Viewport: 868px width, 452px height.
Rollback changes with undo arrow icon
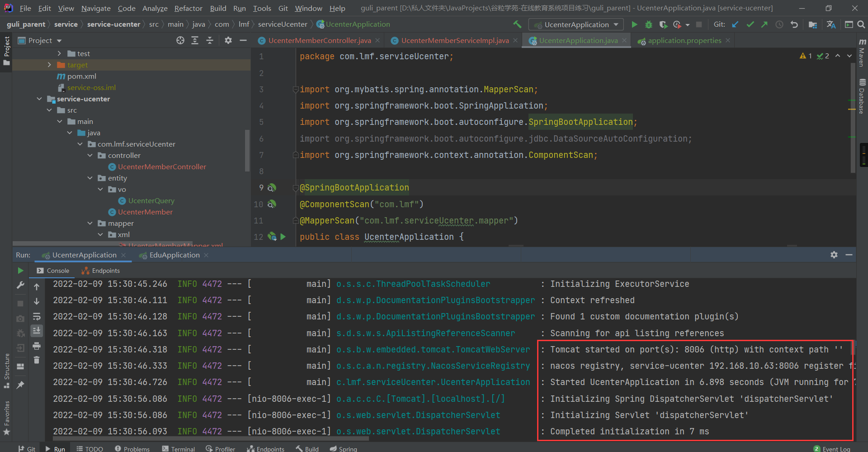coord(794,24)
